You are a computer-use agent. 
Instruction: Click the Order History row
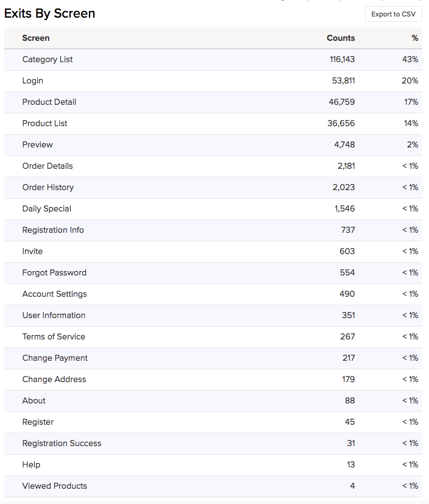point(48,187)
